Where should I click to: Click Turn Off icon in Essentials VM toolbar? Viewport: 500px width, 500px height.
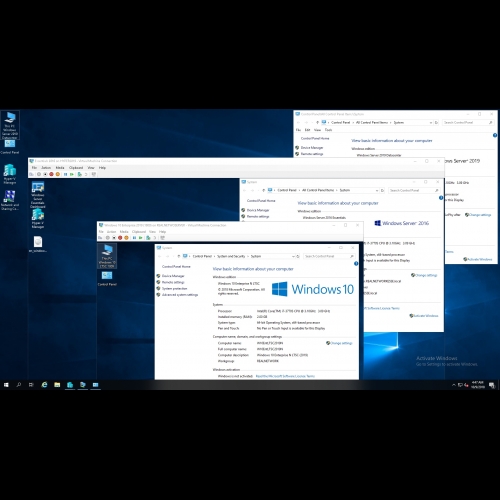(x=45, y=174)
